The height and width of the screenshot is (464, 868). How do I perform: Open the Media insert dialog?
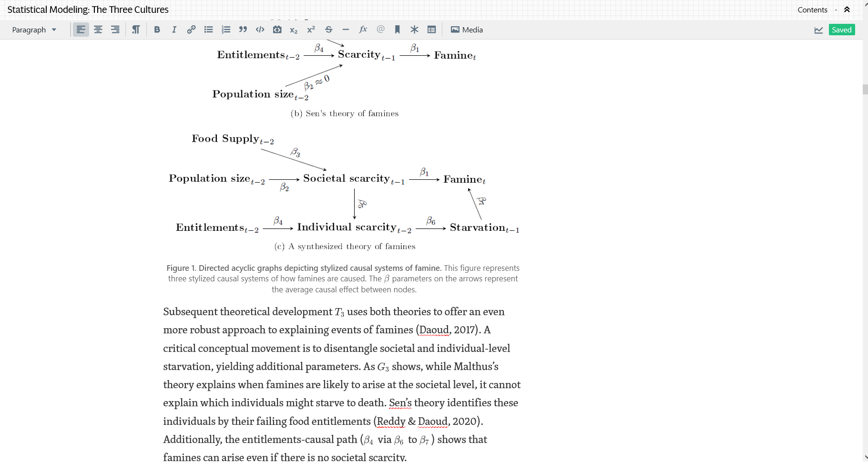pos(466,30)
